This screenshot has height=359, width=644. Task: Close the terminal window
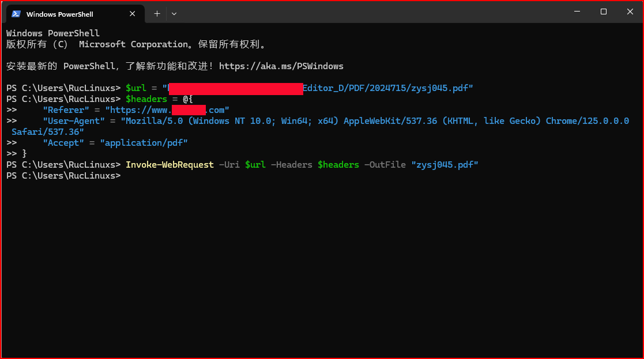(x=630, y=12)
